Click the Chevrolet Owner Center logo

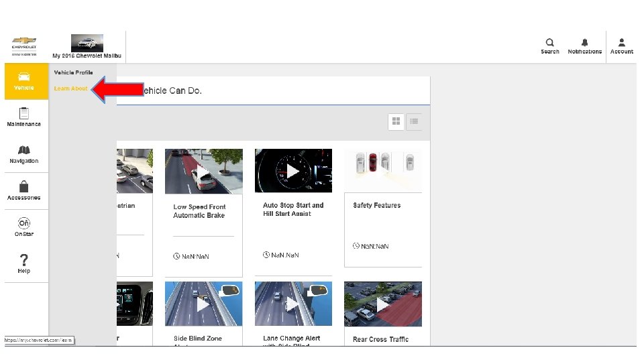[x=24, y=46]
